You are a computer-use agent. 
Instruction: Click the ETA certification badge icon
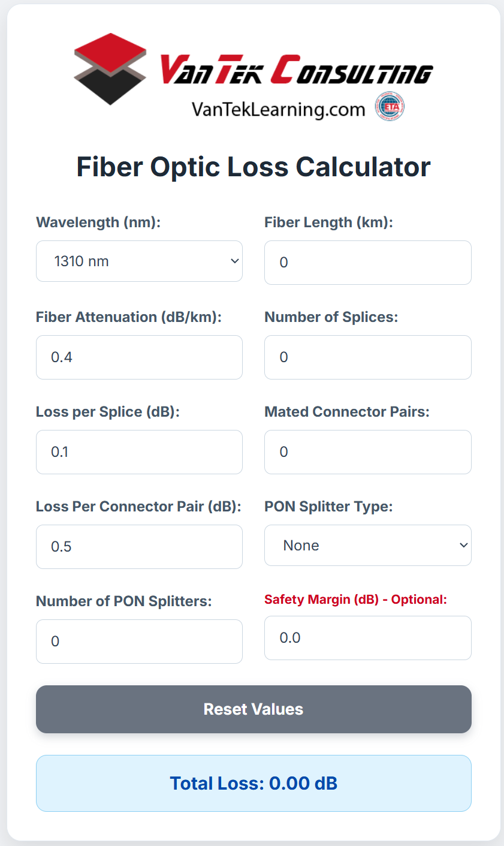tap(390, 107)
